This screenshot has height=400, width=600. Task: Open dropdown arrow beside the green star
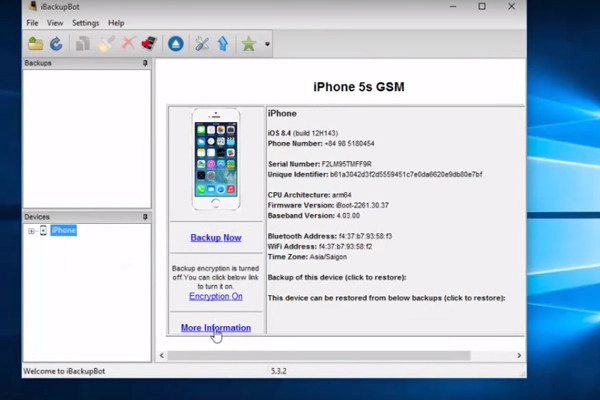pos(267,44)
